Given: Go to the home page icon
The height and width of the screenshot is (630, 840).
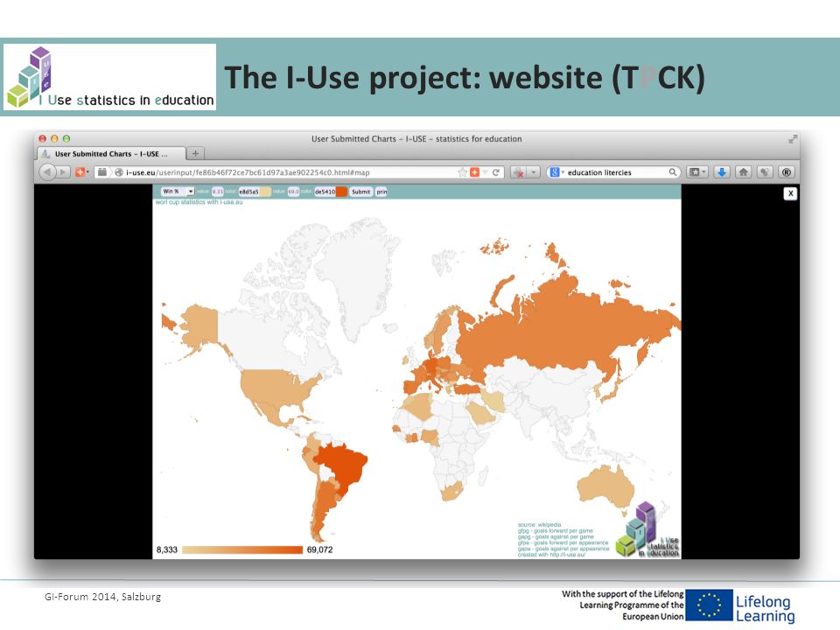Looking at the screenshot, I should tap(743, 172).
